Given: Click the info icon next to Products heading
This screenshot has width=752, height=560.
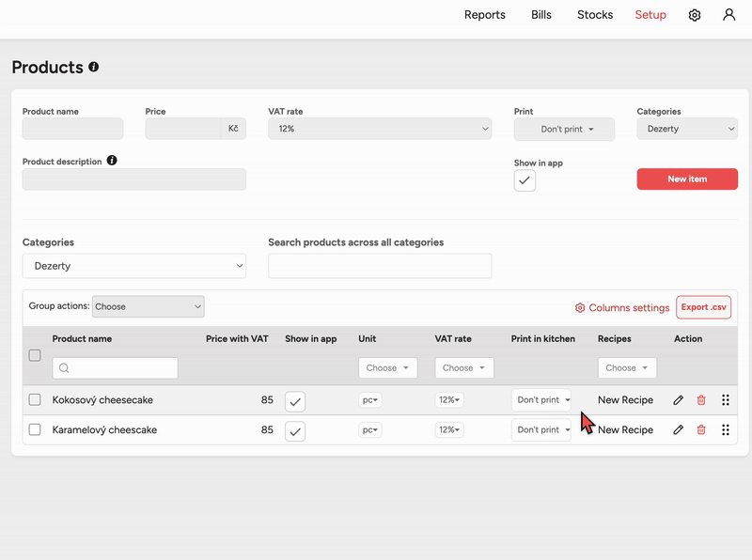Looking at the screenshot, I should point(93,68).
